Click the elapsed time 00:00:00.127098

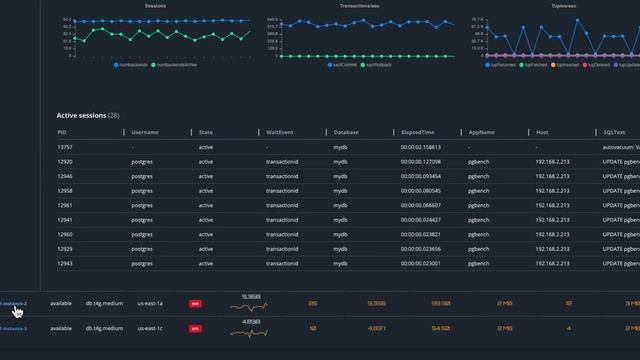point(420,162)
